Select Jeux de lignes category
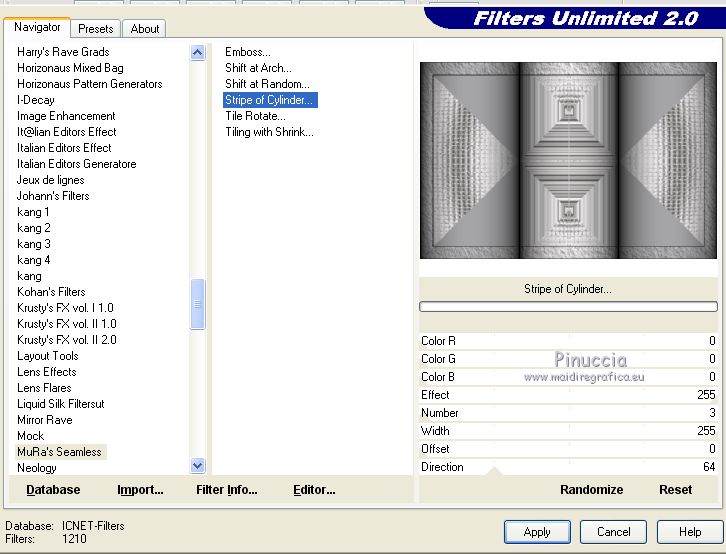Image resolution: width=726 pixels, height=554 pixels. [50, 180]
